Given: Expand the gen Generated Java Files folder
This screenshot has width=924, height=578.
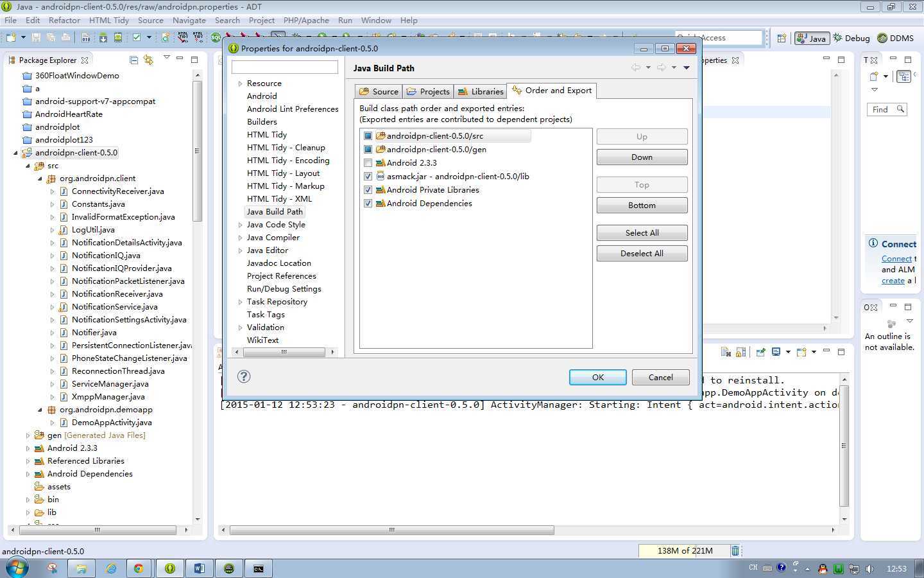Looking at the screenshot, I should 28,435.
